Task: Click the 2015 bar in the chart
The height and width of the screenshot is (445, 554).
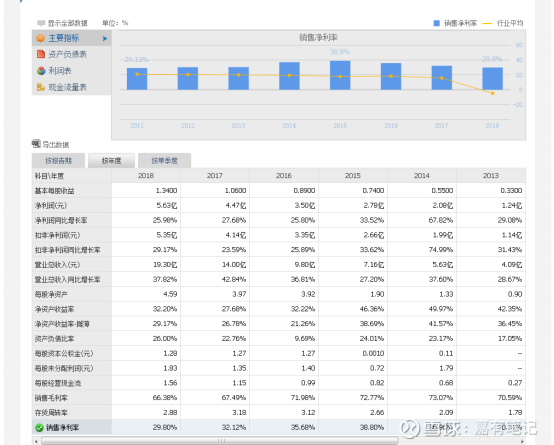Action: click(x=340, y=75)
